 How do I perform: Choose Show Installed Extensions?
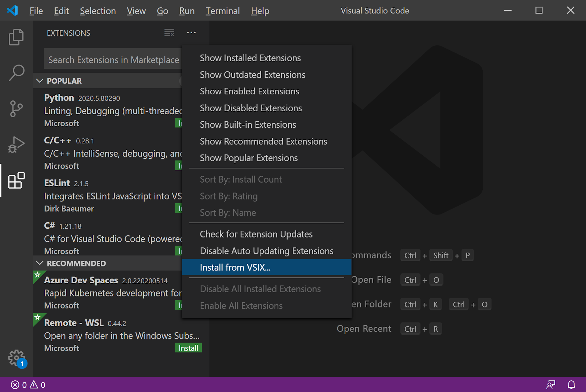point(267,58)
